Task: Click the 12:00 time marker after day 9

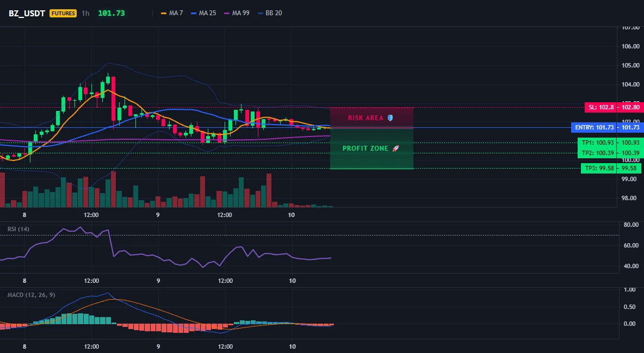Action: pyautogui.click(x=225, y=215)
